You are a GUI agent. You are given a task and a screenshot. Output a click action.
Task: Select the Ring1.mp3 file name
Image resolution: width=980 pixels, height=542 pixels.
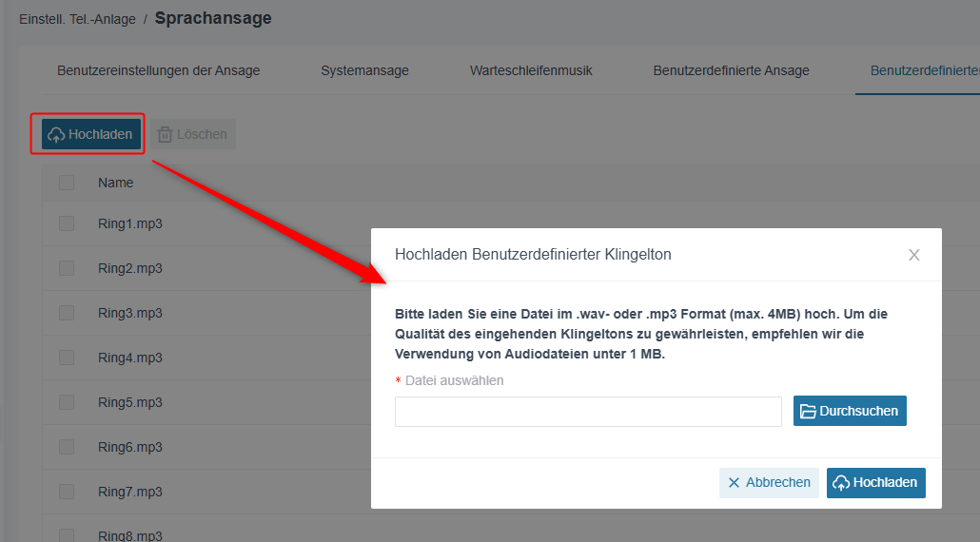pyautogui.click(x=130, y=223)
